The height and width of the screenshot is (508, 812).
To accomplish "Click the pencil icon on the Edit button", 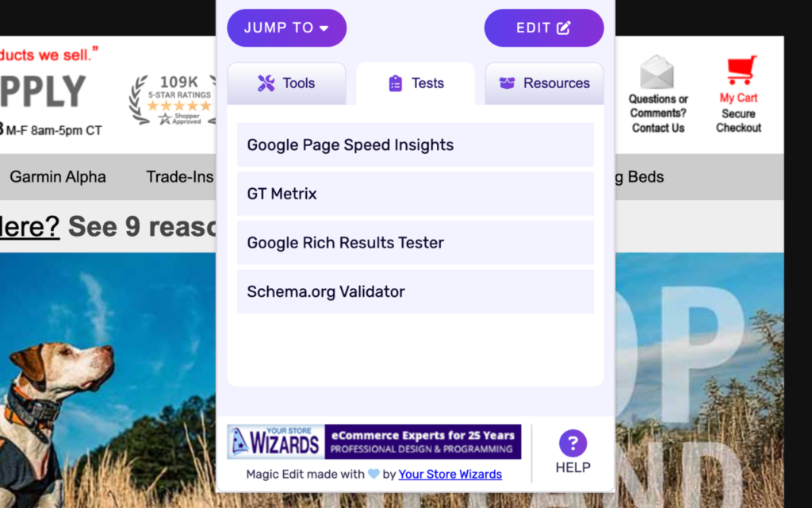I will (562, 27).
